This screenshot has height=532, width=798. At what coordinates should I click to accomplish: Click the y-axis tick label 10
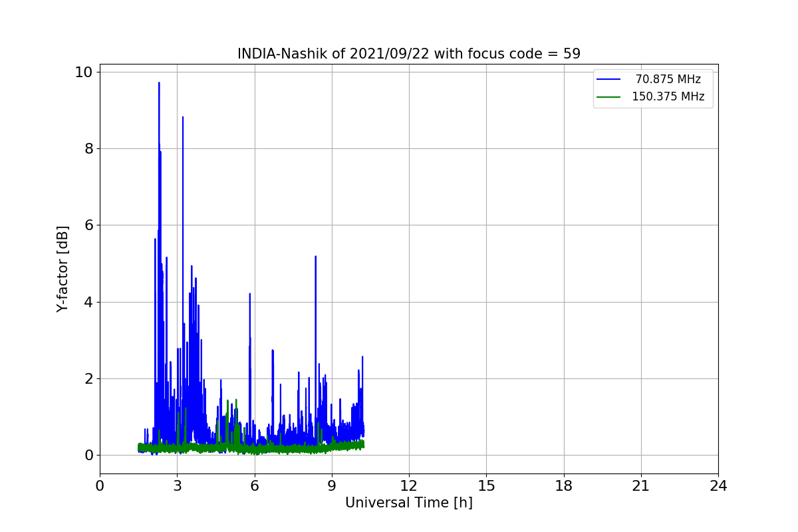pyautogui.click(x=84, y=72)
